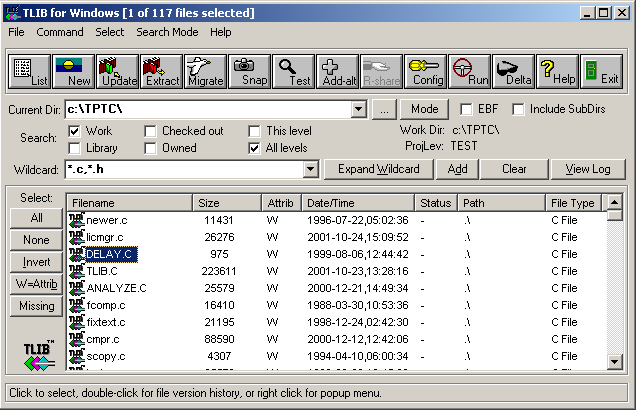
Task: Click the TLIB logo below Select buttons
Action: tap(39, 355)
